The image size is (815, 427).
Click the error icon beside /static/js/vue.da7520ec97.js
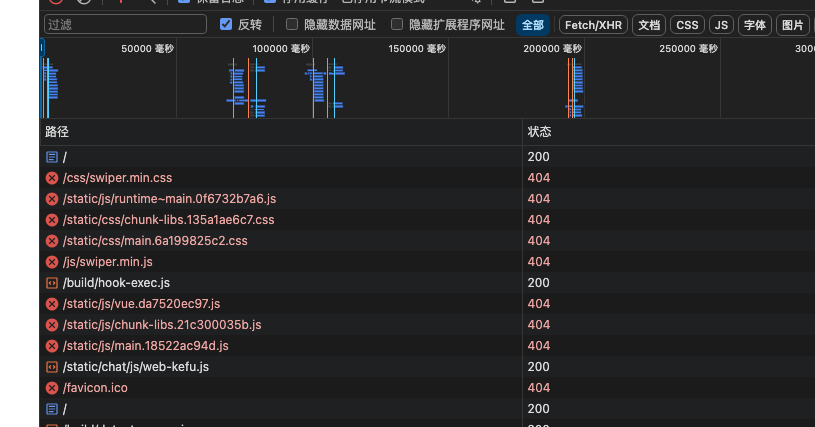(51, 304)
